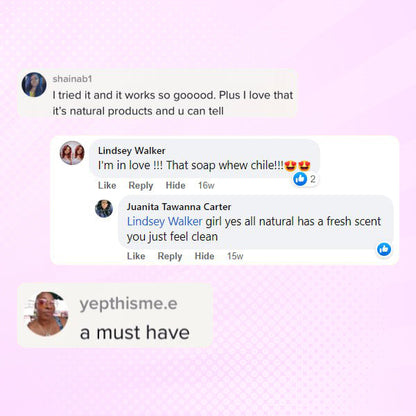
Task: Reply to Juanita Tawanna Carter's comment
Action: 170,256
